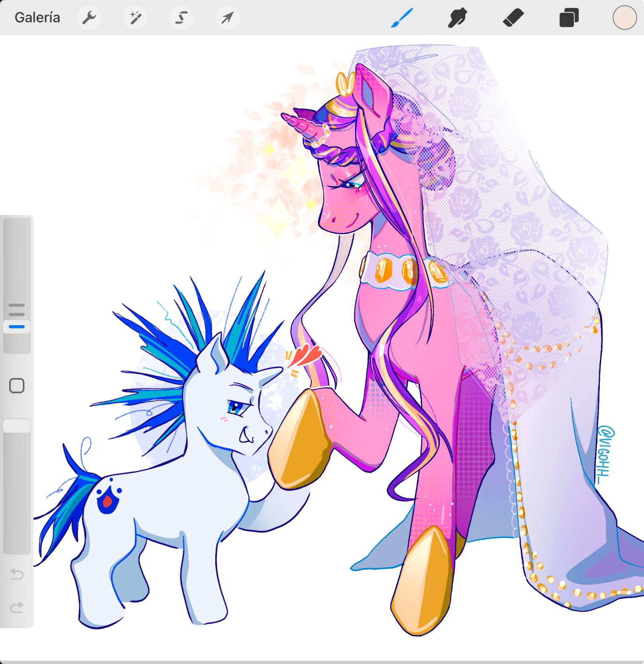Tap the square Modify button in sidebar
The width and height of the screenshot is (644, 664).
click(x=17, y=386)
